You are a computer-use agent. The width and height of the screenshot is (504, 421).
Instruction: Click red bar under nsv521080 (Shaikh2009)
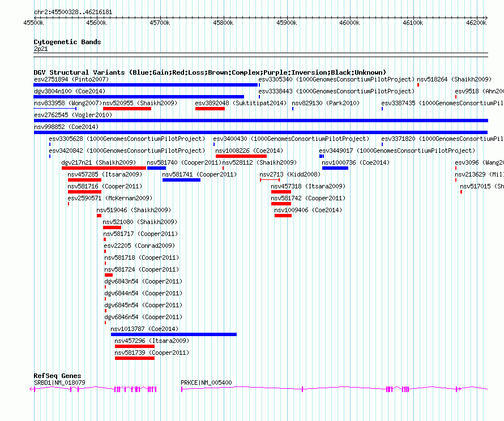point(112,227)
